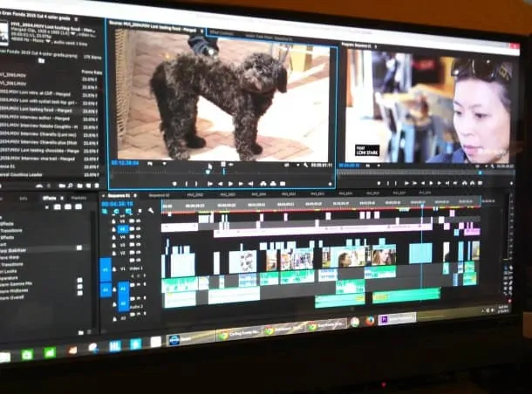Viewport: 532px width, 394px height.
Task: Open the Program monitor button editor plus
Action: [511, 183]
